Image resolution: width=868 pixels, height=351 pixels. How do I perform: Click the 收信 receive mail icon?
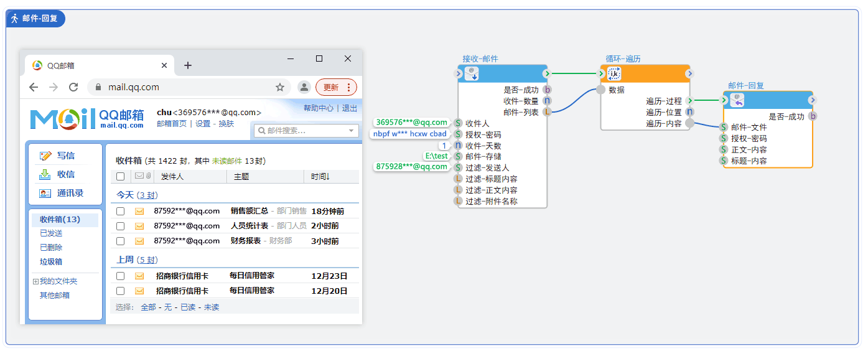pyautogui.click(x=45, y=174)
